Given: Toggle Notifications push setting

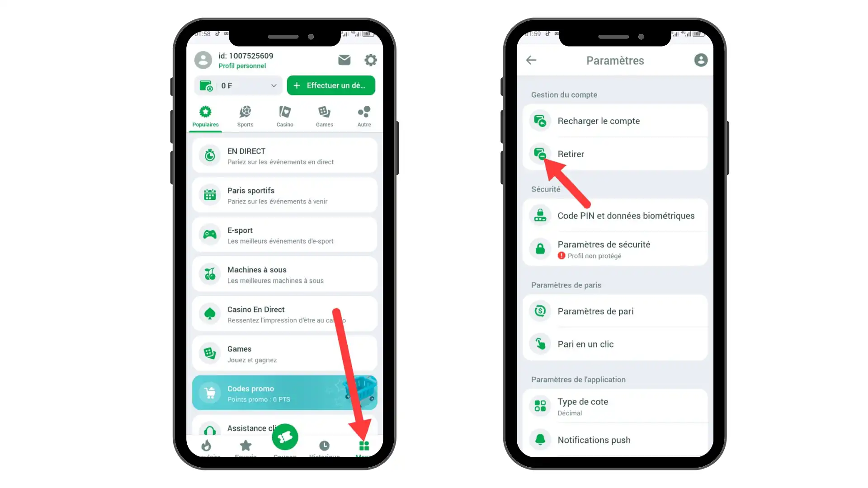Looking at the screenshot, I should (614, 440).
